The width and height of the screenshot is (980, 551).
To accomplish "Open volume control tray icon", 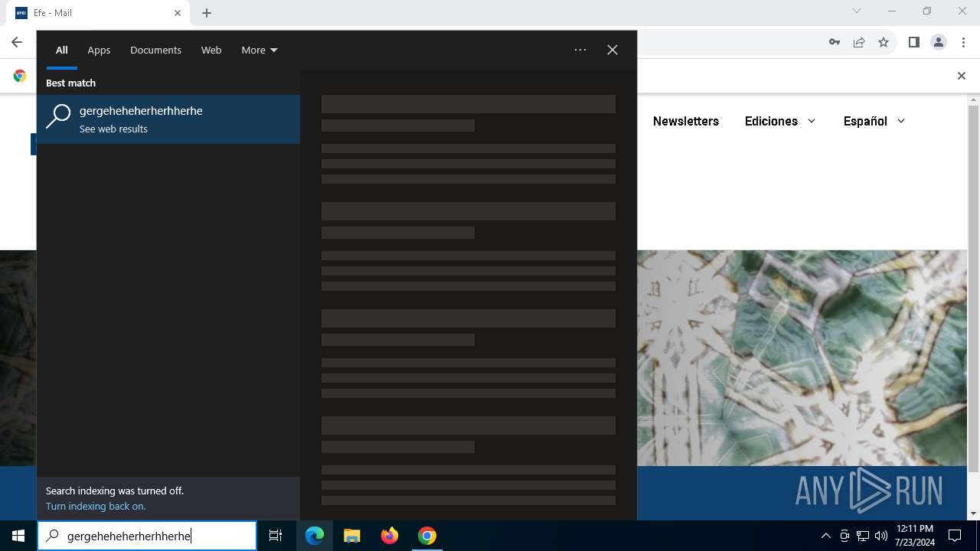I will [x=881, y=536].
